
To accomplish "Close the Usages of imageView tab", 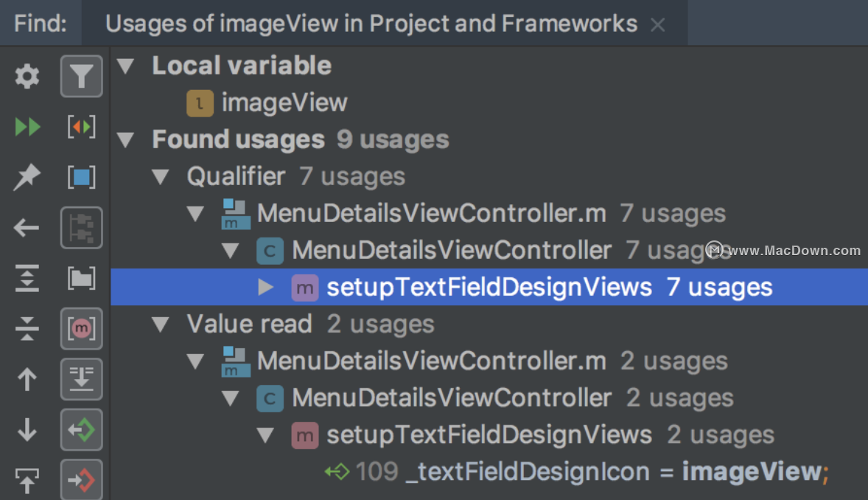I will point(658,25).
